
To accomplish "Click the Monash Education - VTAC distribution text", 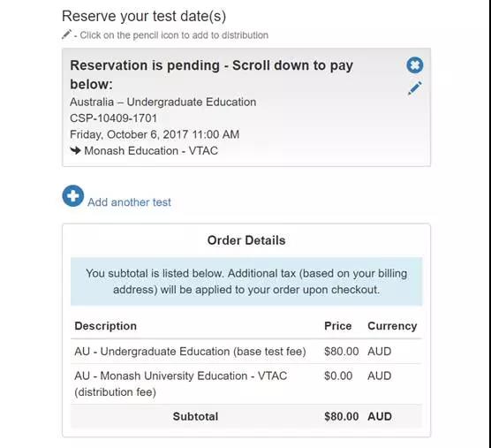I will [x=151, y=151].
